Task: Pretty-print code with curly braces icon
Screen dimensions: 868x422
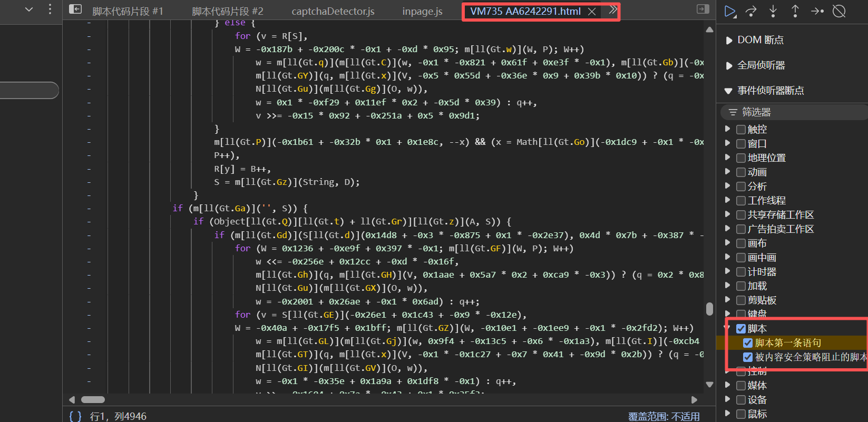Action: pyautogui.click(x=75, y=416)
